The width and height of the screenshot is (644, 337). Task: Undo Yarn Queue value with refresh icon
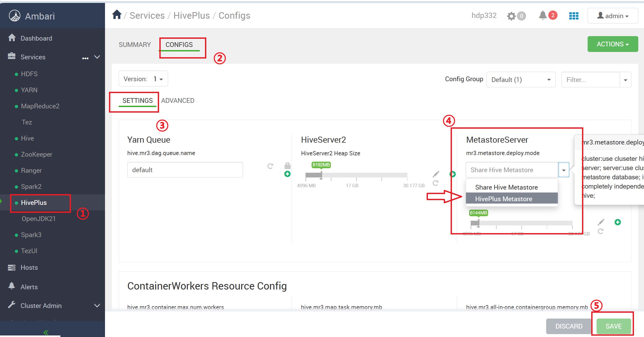tap(270, 166)
